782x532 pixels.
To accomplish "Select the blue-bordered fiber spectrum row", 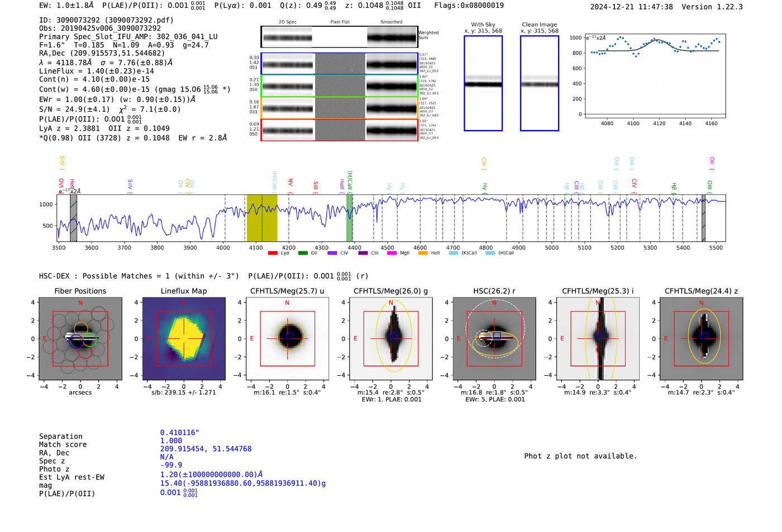I will pos(340,64).
